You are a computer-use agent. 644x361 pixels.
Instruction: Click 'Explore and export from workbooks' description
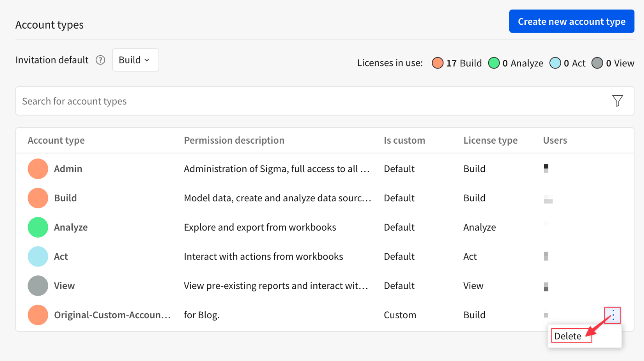(x=260, y=227)
